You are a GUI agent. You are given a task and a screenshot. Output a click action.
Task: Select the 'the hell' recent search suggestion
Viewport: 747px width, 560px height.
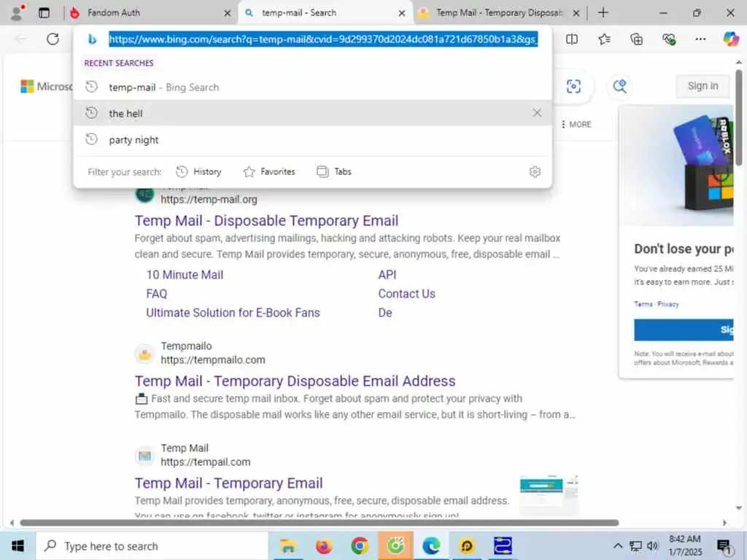point(312,113)
